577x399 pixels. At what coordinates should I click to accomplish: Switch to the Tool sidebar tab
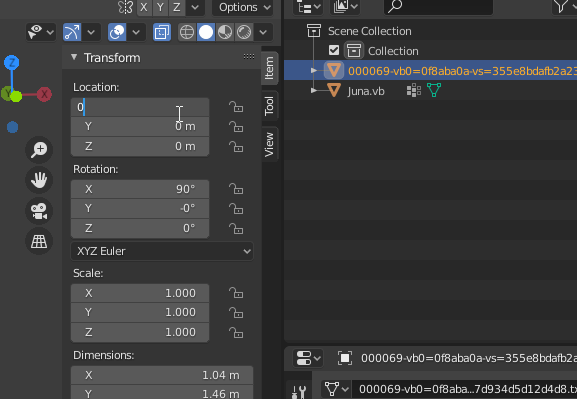click(x=270, y=106)
